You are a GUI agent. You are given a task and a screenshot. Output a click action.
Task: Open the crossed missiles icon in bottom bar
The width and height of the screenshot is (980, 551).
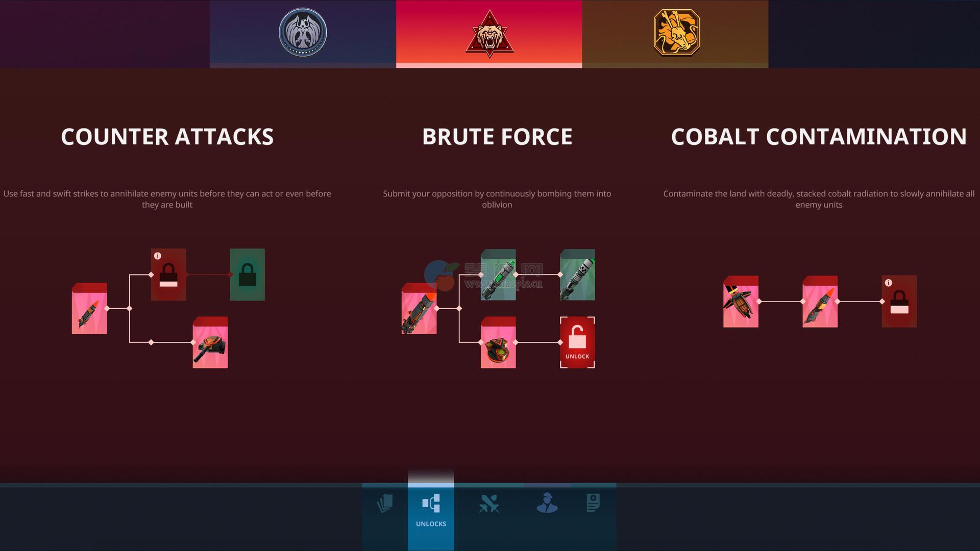point(489,504)
